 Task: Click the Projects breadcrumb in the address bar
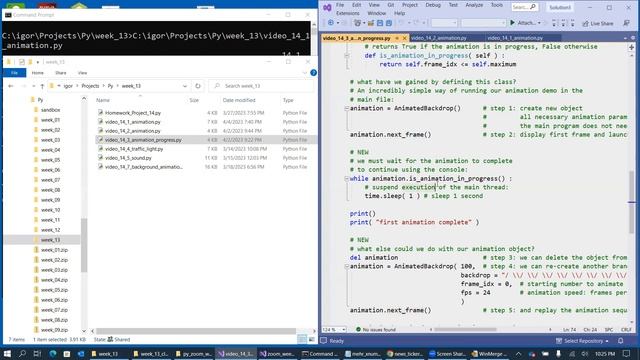coord(90,86)
